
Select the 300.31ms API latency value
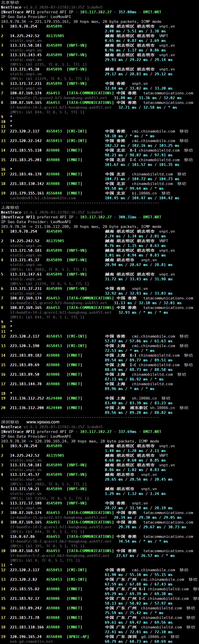coord(127,217)
